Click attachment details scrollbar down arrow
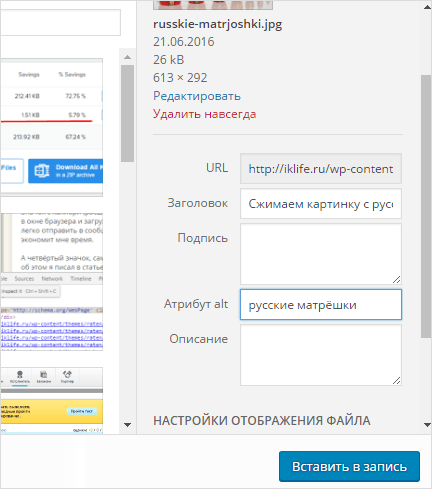Screen dimensions: 432x489 tap(427, 425)
